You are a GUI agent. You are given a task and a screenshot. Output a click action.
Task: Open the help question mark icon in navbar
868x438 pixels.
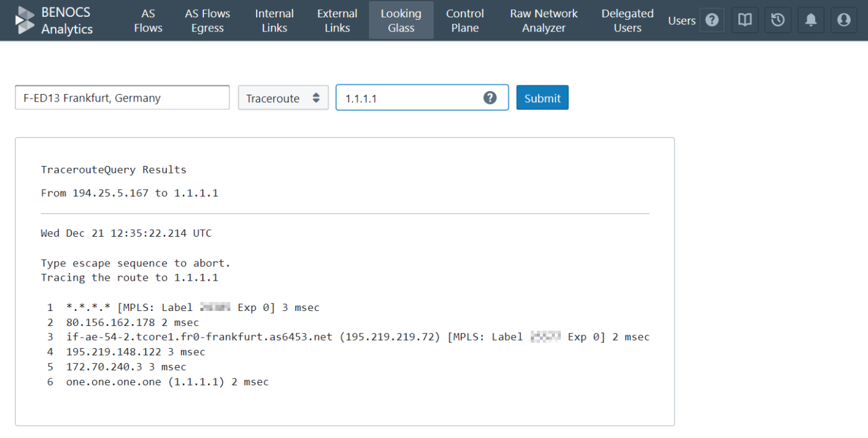(712, 20)
